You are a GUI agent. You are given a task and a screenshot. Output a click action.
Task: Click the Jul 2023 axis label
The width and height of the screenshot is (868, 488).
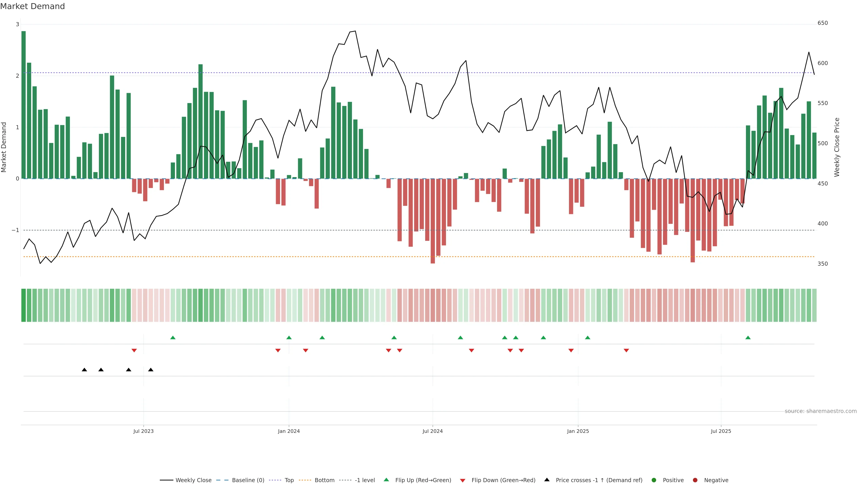pos(143,432)
